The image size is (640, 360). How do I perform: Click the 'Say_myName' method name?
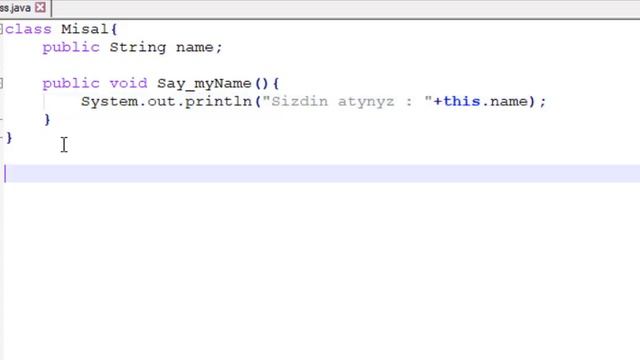pos(204,84)
